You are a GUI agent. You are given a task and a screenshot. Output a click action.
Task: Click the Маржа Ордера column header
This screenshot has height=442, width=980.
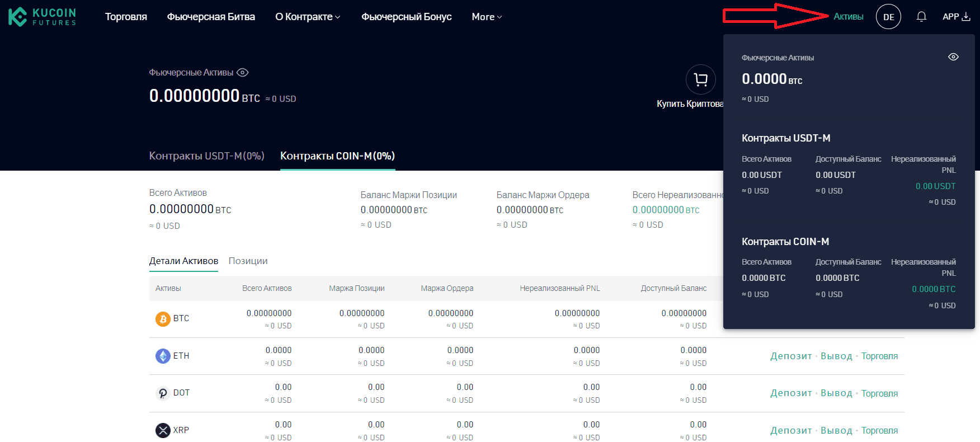pyautogui.click(x=447, y=289)
